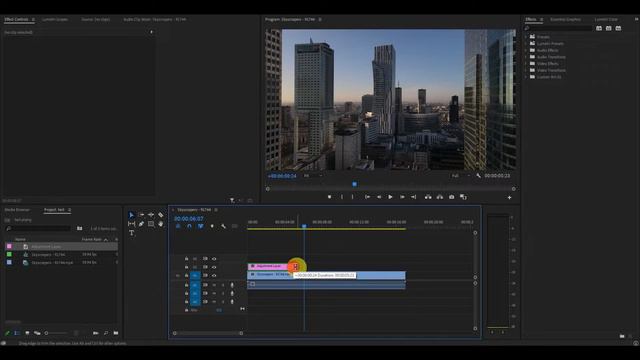
Task: Select the Selection tool arrow
Action: coord(131,215)
